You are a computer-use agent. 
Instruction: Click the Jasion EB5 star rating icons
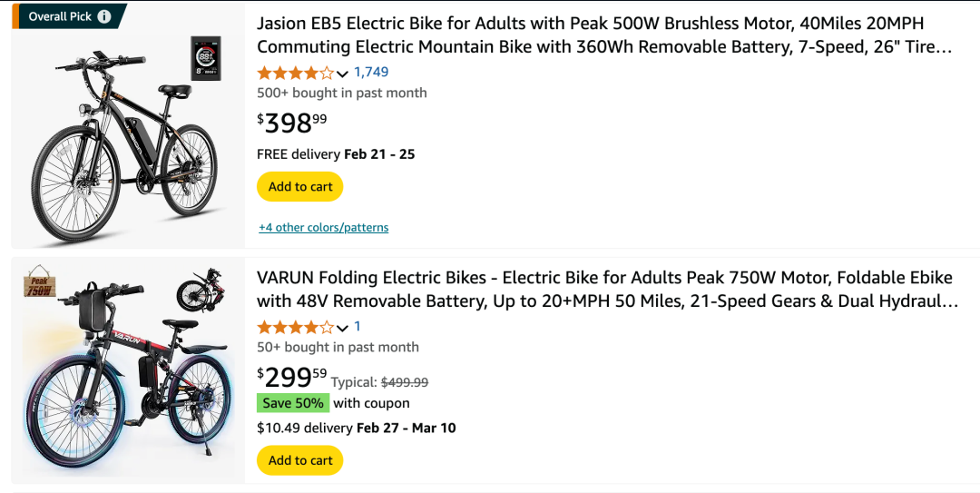pos(295,73)
